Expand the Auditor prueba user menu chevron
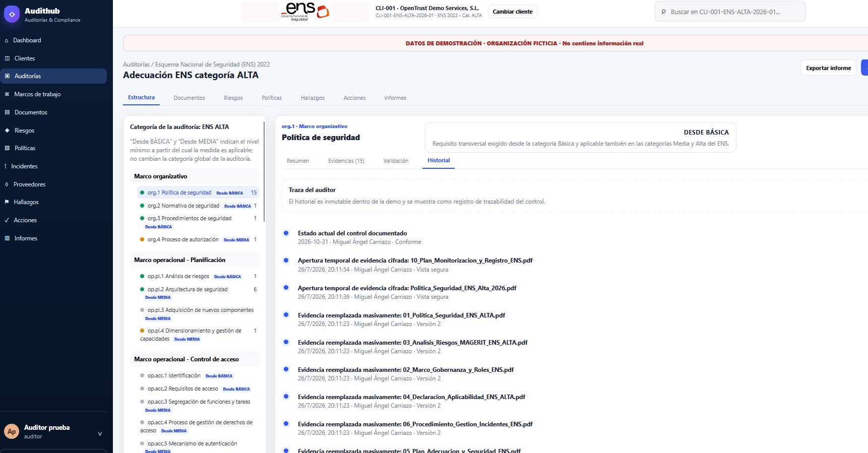The width and height of the screenshot is (868, 453). tap(100, 433)
